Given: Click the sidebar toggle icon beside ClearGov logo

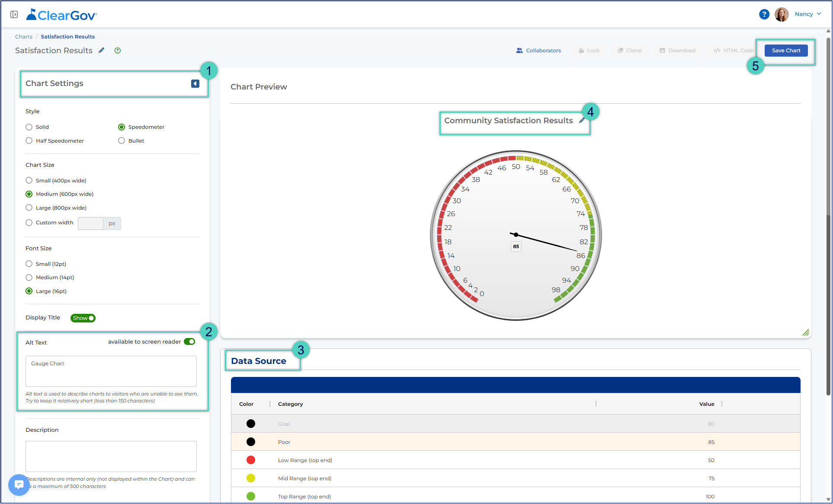Looking at the screenshot, I should point(14,15).
